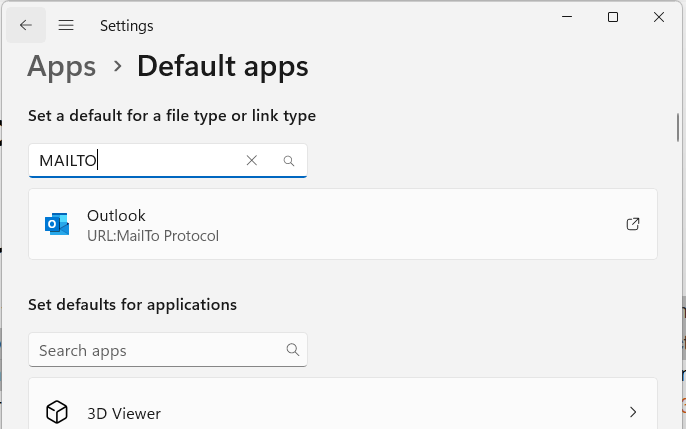Screen dimensions: 686x429
Task: Select the Default apps breadcrumb title
Action: 222,67
